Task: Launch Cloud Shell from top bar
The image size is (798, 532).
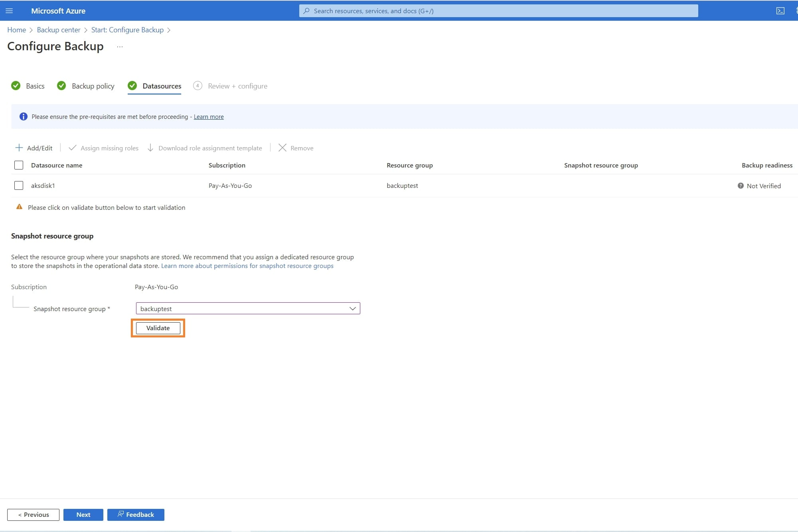Action: click(780, 11)
